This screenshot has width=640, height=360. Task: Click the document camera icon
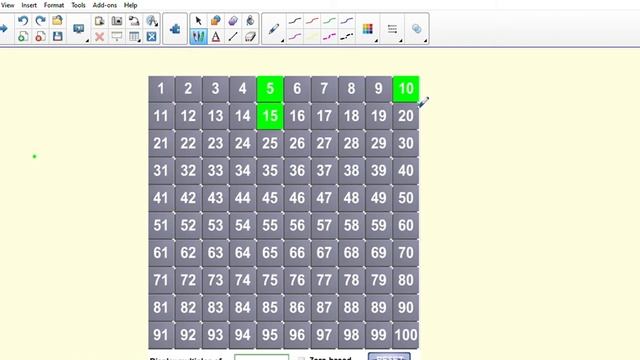[x=134, y=21]
